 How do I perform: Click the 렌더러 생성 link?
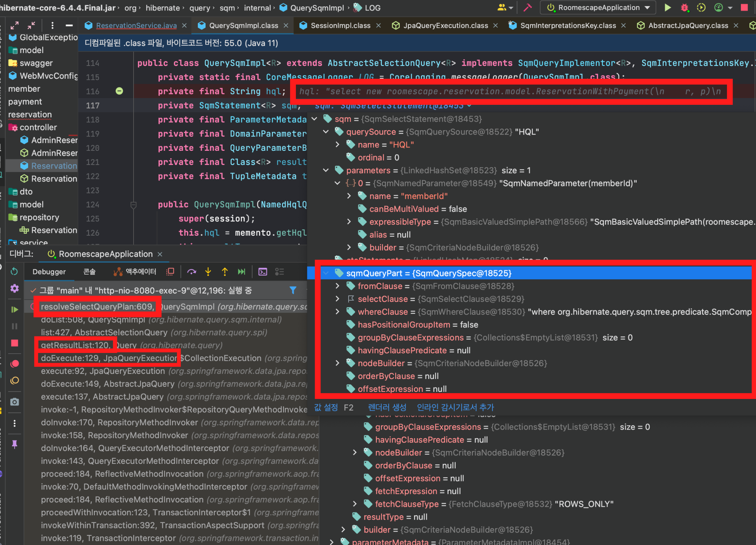[387, 407]
